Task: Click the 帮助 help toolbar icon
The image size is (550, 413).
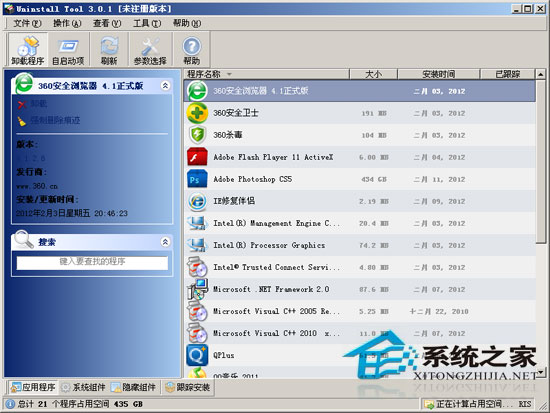Action: click(x=192, y=50)
